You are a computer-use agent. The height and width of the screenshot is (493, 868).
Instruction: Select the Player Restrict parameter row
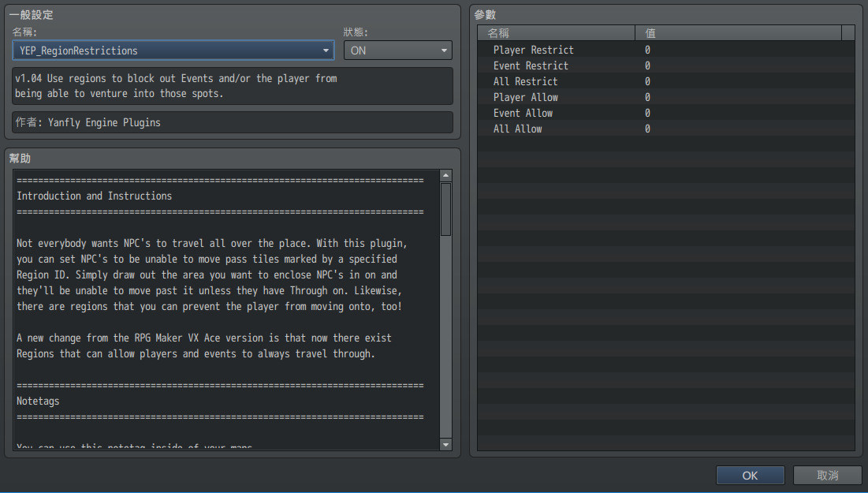533,50
